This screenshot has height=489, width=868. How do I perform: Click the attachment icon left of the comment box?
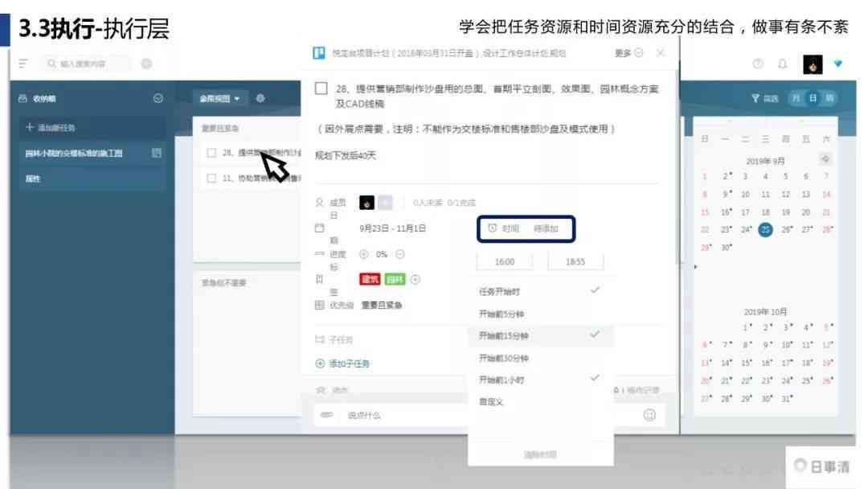pos(326,415)
